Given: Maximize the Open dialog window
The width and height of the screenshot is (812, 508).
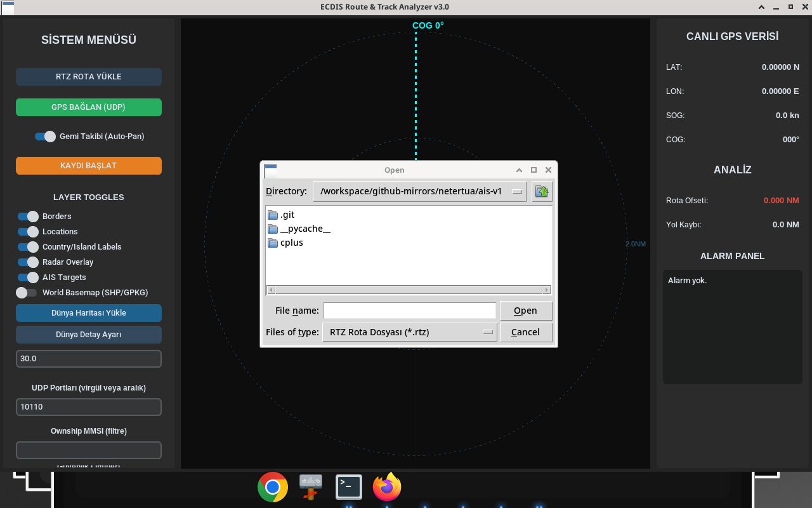Looking at the screenshot, I should [x=534, y=170].
